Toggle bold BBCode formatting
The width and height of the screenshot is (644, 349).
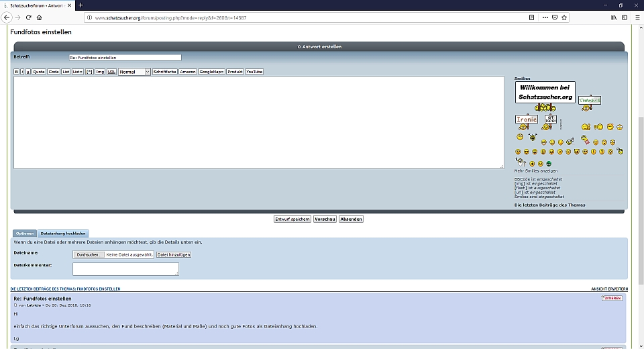point(16,72)
